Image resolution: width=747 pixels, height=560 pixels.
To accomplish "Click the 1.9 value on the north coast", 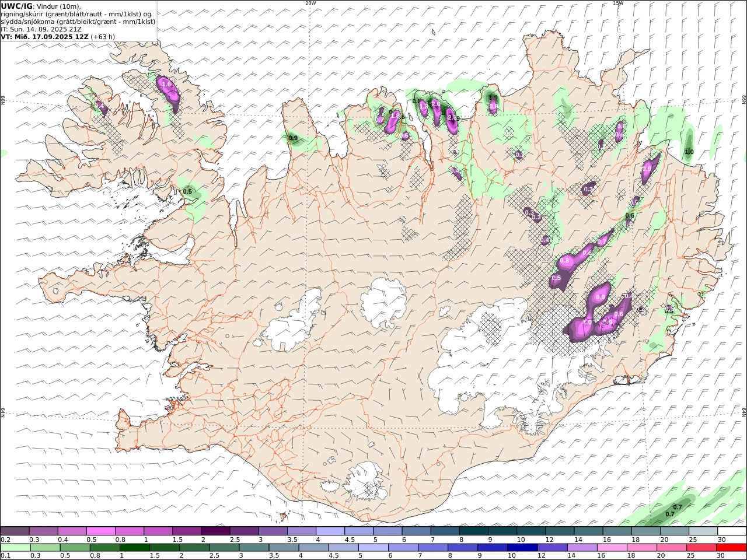I will coord(493,98).
